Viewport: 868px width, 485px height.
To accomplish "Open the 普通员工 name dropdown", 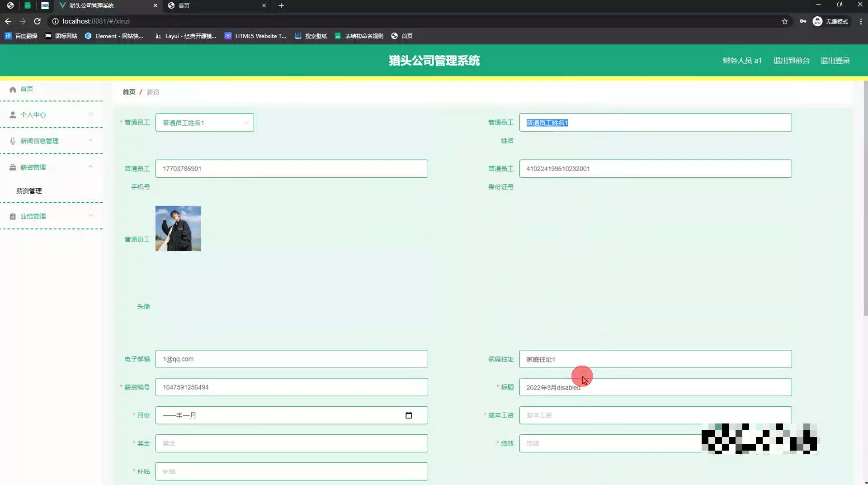I will (x=204, y=123).
